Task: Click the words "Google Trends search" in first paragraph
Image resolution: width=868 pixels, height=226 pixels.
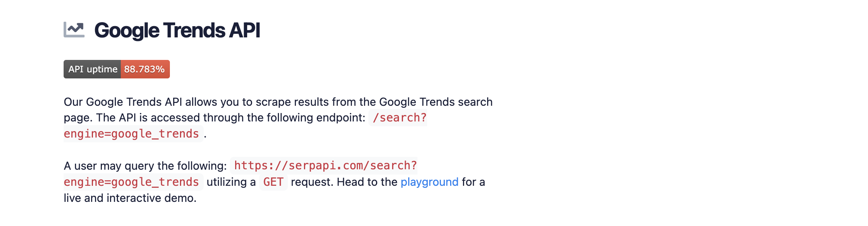Action: click(x=436, y=102)
